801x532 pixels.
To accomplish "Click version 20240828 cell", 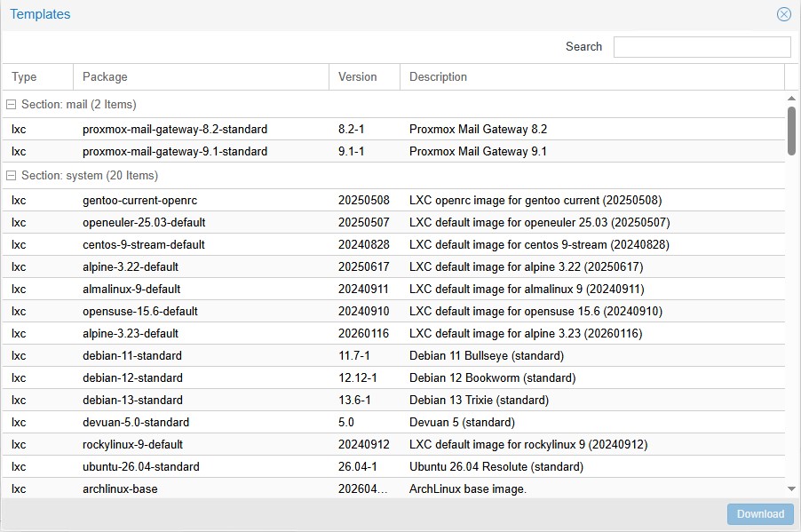I will pyautogui.click(x=364, y=245).
